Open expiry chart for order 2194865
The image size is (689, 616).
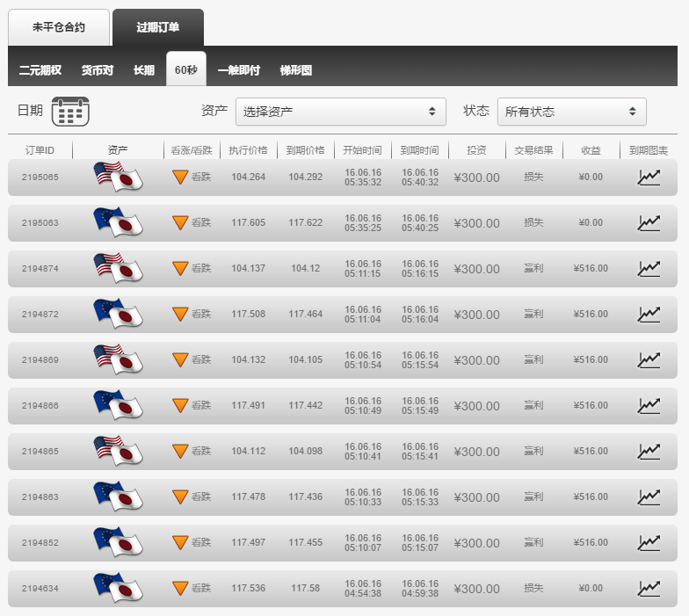point(649,452)
